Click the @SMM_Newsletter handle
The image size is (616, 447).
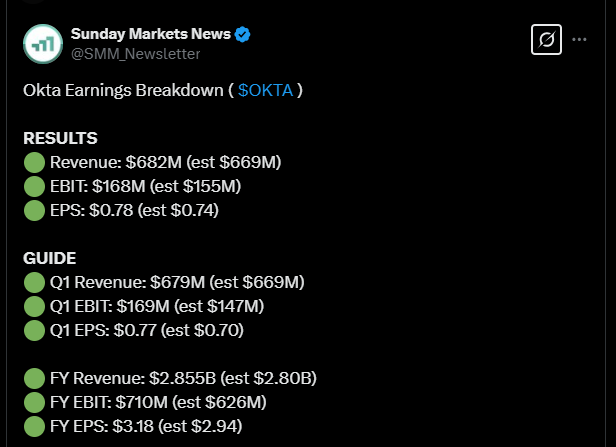[x=135, y=54]
